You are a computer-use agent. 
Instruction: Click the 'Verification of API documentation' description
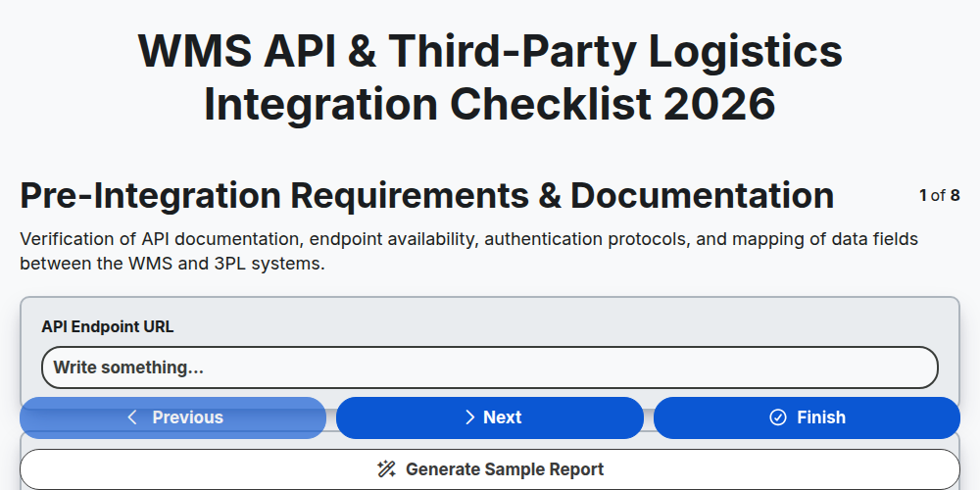point(468,251)
